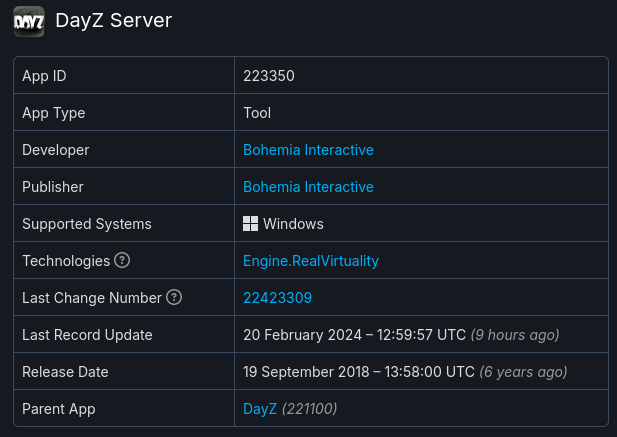Click the (6 years ago) relative time
617x437 pixels.
pyautogui.click(x=523, y=372)
